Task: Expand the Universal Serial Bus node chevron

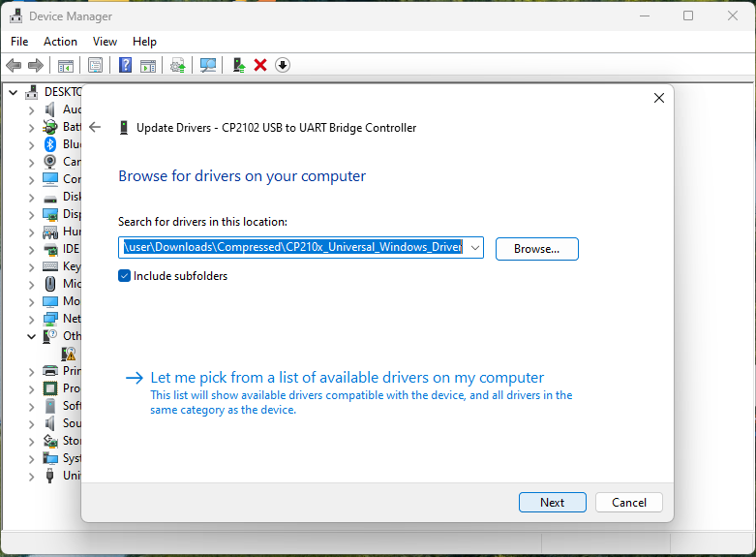Action: click(31, 476)
